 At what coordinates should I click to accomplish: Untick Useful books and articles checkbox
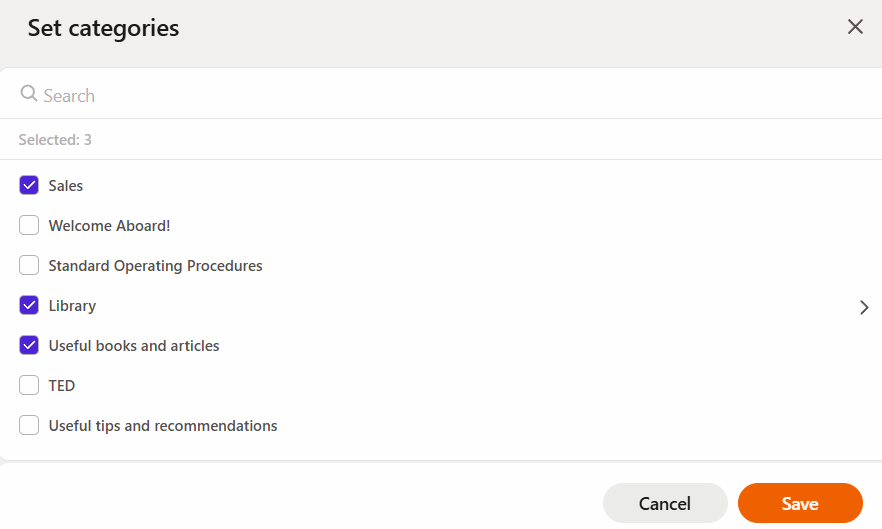(x=29, y=345)
